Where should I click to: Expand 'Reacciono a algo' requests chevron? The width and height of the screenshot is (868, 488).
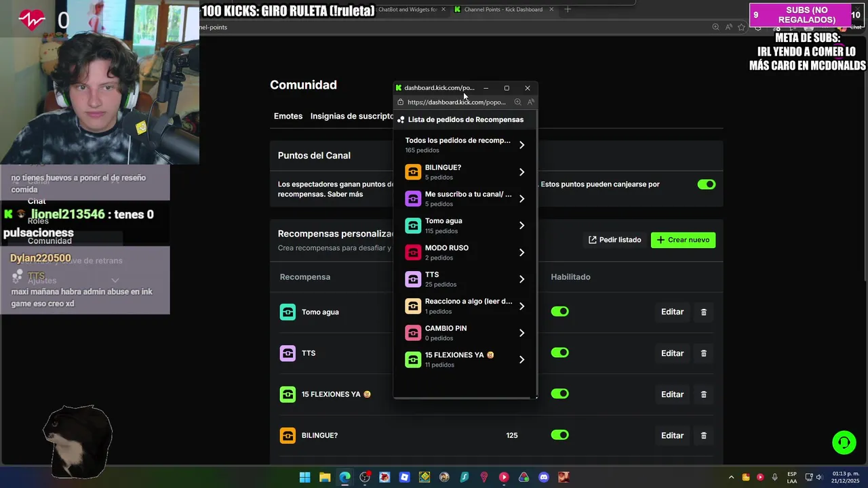pos(521,306)
